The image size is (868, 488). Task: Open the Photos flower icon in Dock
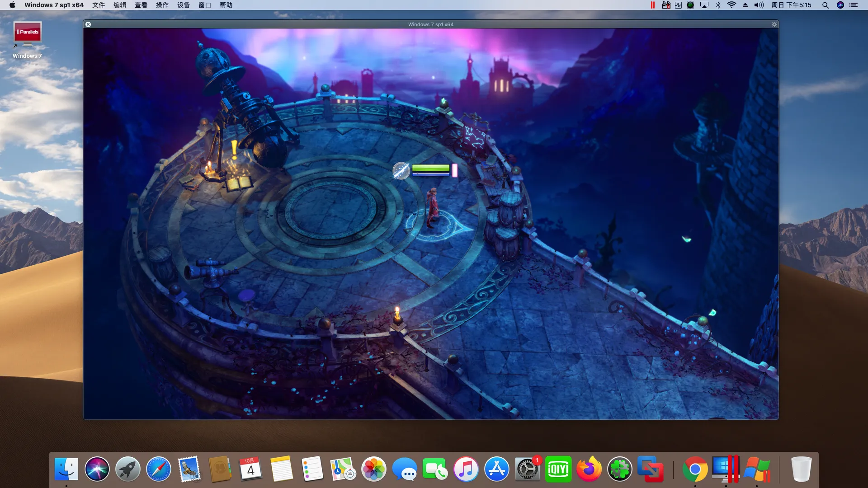point(374,469)
